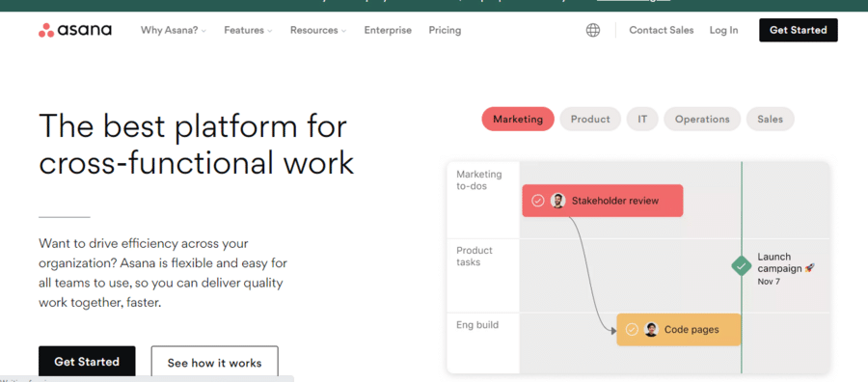The height and width of the screenshot is (382, 868).
Task: Click the Stakeholder review task card
Action: point(602,201)
